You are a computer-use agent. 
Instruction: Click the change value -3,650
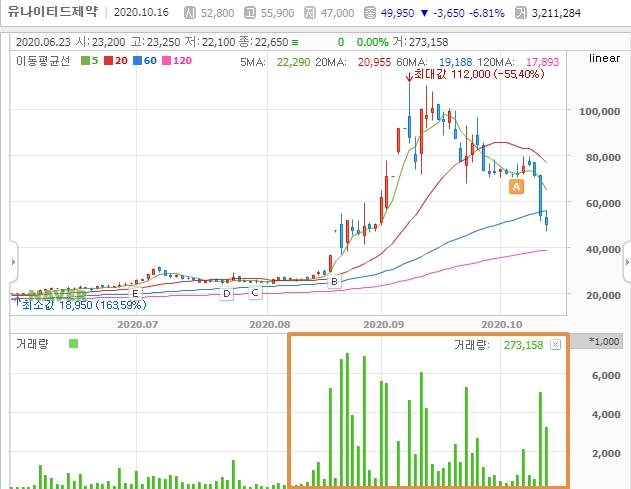coord(449,13)
